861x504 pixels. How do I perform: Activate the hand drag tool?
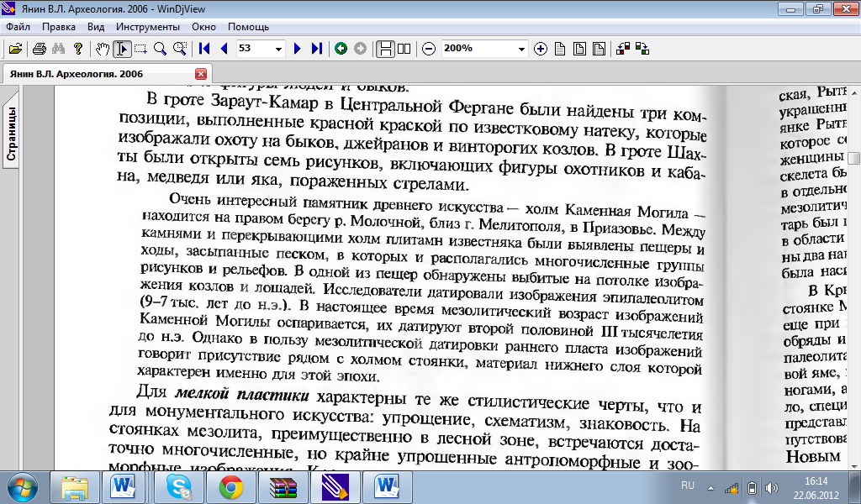tap(102, 49)
